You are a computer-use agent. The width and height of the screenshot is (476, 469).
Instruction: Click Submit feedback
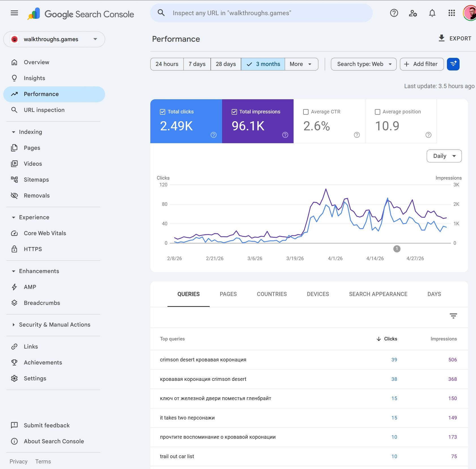54,425
